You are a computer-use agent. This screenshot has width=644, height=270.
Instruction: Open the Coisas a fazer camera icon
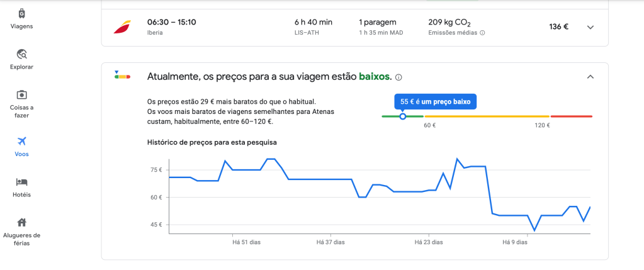pos(22,94)
